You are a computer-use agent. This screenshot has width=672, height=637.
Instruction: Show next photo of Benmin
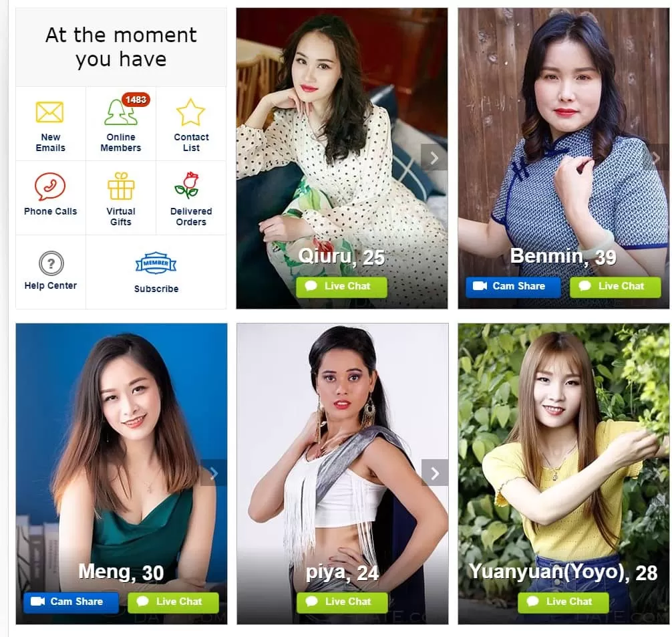coord(656,158)
